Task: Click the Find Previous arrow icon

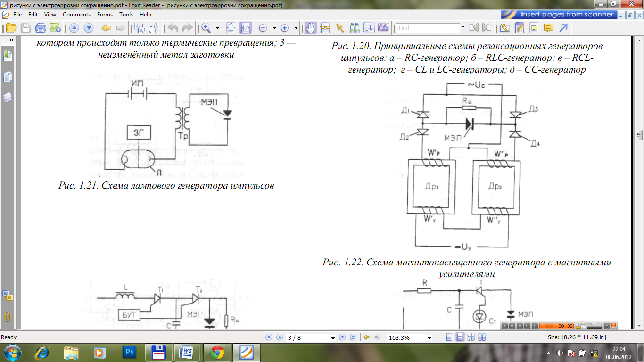Action: click(474, 28)
